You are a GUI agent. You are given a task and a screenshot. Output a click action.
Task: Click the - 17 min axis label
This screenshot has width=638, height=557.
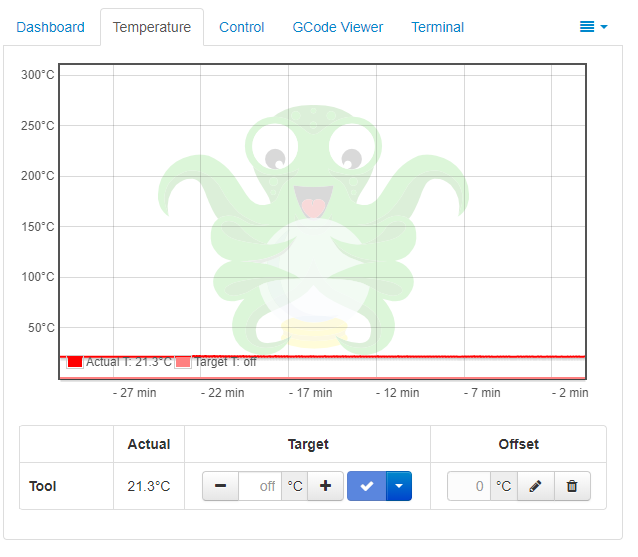coord(310,393)
